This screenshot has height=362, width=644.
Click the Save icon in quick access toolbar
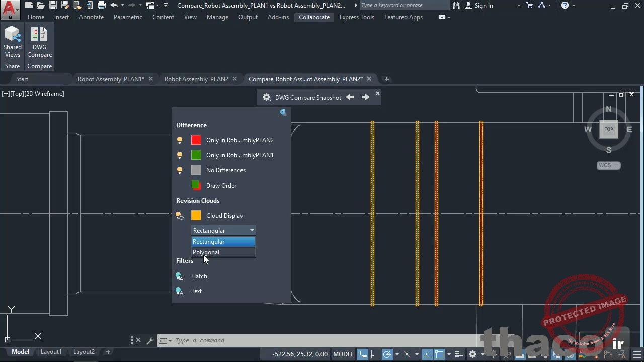pos(53,5)
